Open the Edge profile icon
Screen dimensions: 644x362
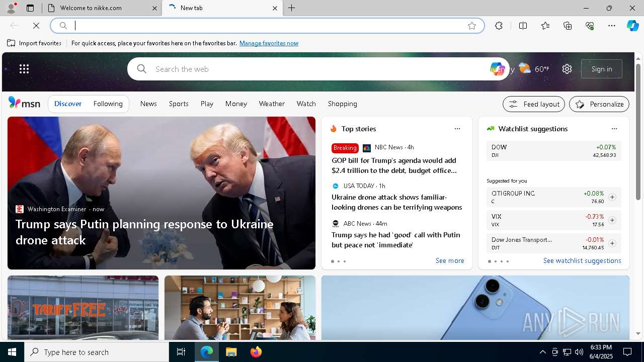pos(11,8)
